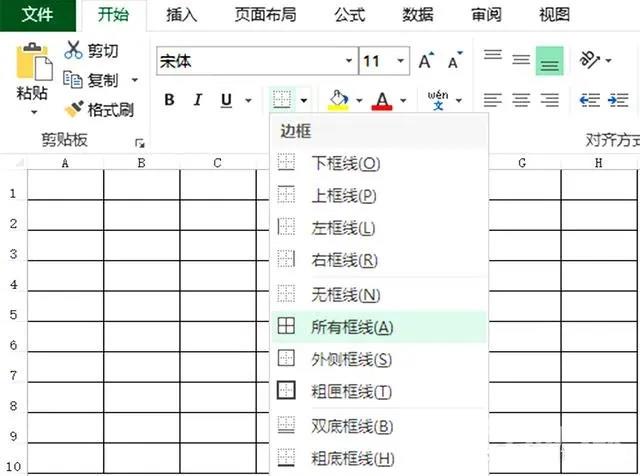Open clipboard pane dialog launcher
Viewport: 640px width, 476px height.
(140, 143)
